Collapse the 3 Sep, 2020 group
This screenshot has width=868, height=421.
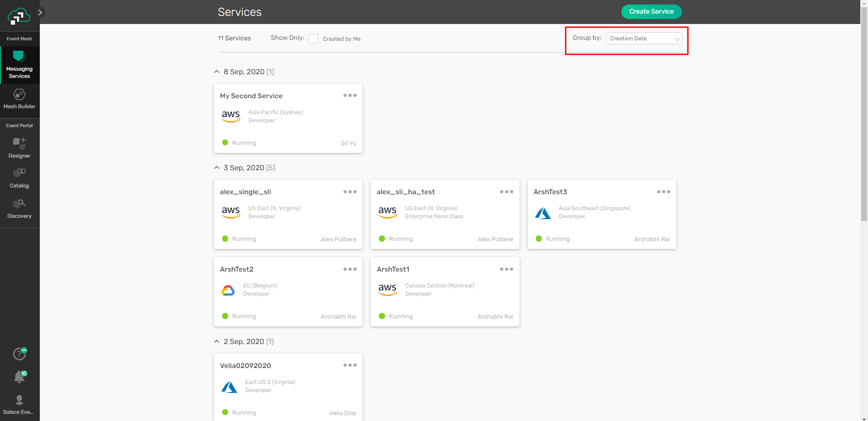[217, 168]
